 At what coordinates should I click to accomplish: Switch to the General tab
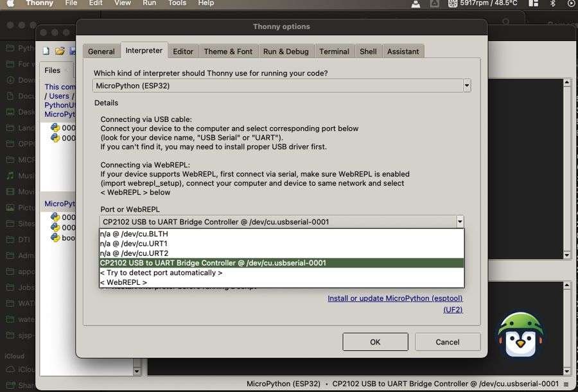[101, 51]
